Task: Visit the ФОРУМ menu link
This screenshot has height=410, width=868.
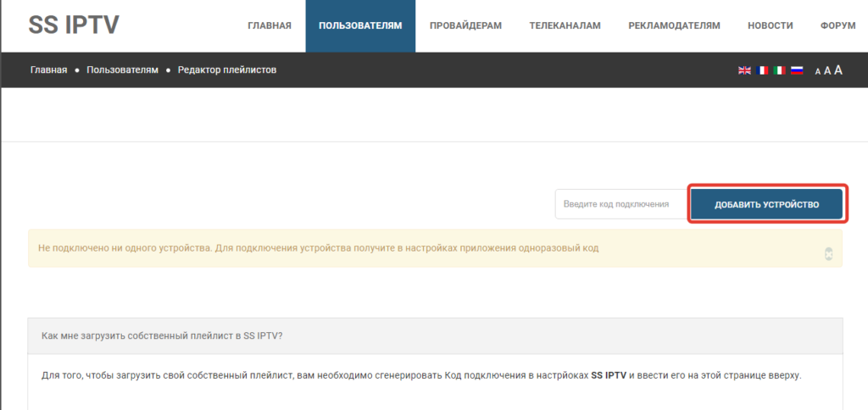Action: pyautogui.click(x=837, y=25)
